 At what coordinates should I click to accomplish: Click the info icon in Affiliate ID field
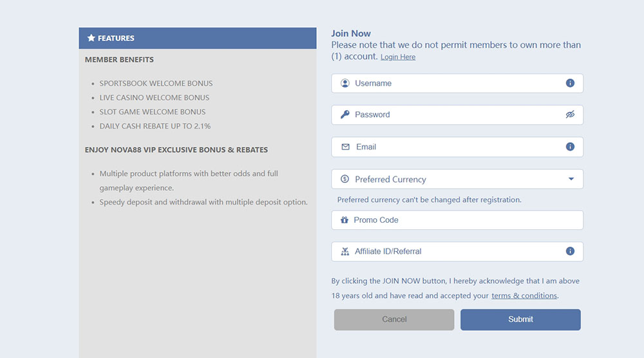click(x=570, y=251)
